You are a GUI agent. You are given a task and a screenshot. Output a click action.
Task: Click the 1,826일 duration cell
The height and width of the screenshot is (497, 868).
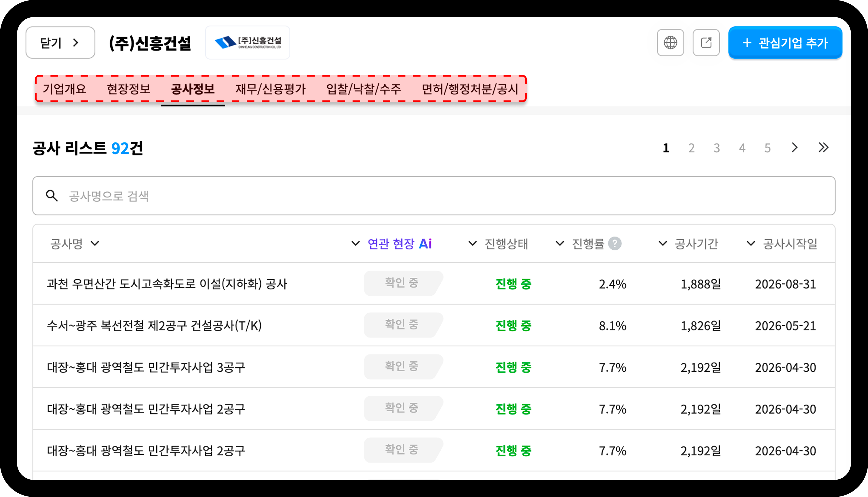click(x=701, y=326)
